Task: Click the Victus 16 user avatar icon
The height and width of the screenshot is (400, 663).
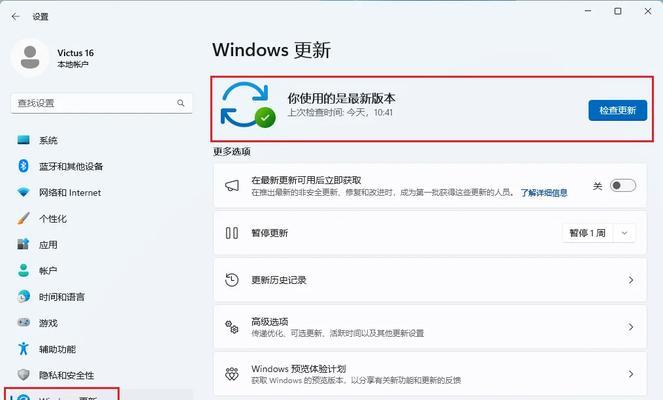Action: click(x=30, y=58)
